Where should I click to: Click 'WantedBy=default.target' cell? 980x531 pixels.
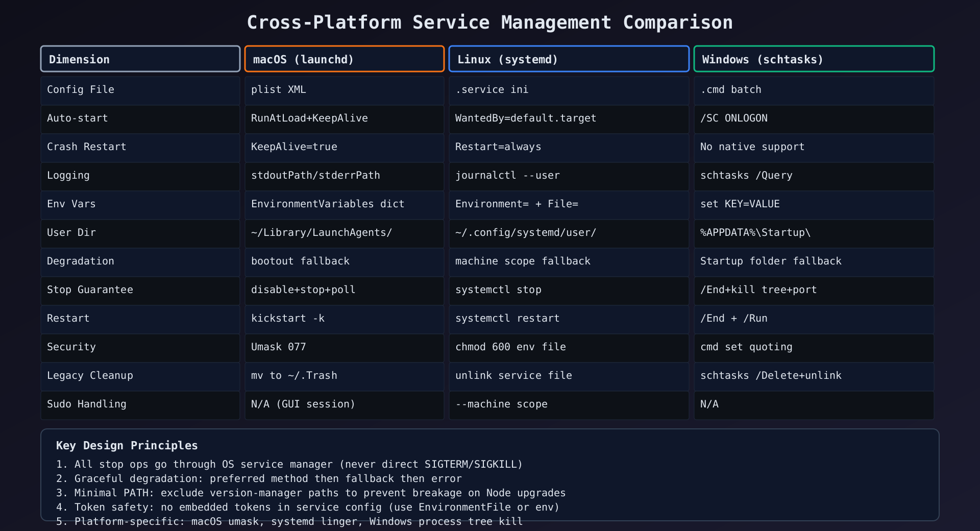tap(569, 119)
